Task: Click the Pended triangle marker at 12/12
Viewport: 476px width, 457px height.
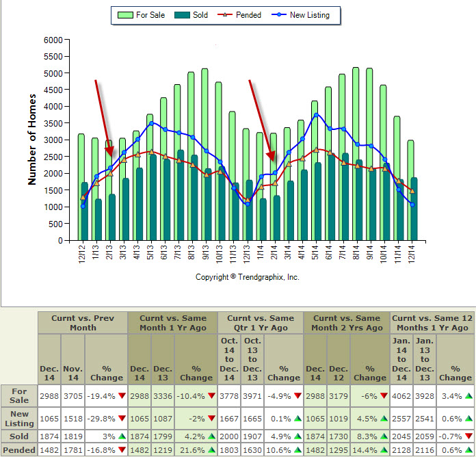Action: click(83, 198)
